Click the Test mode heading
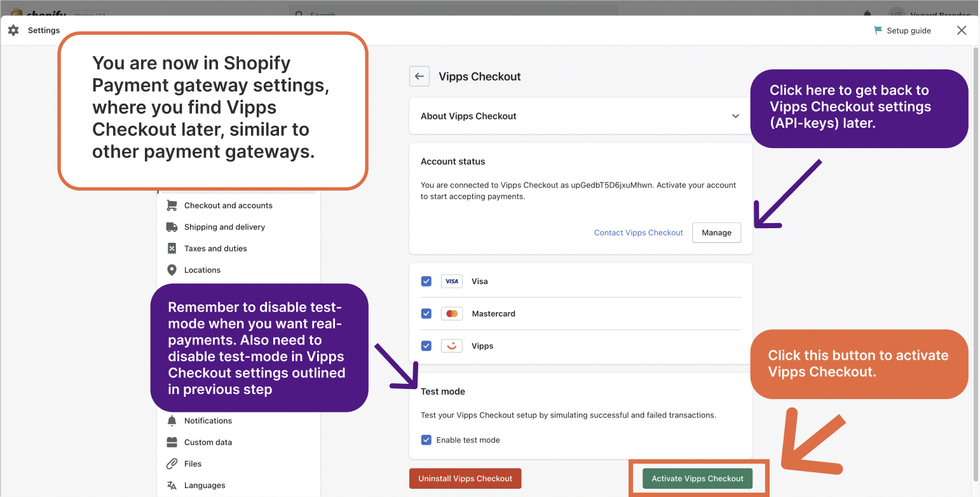The height and width of the screenshot is (497, 980). pyautogui.click(x=443, y=391)
